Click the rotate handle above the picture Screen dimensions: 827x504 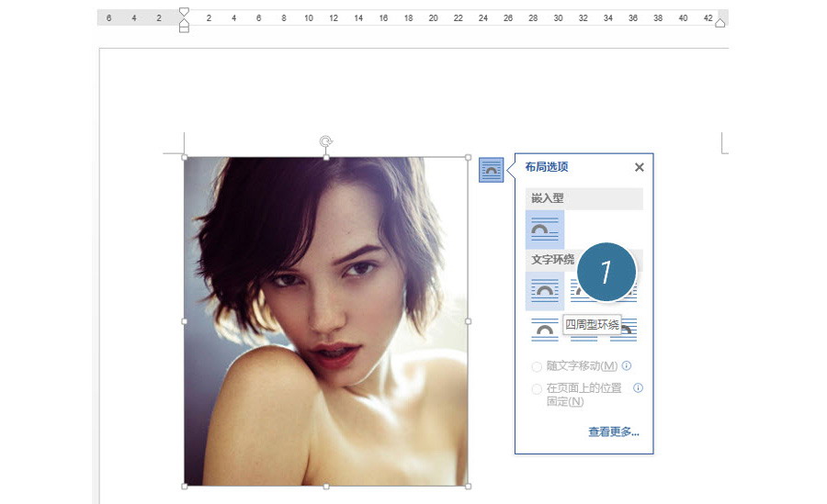pyautogui.click(x=326, y=141)
